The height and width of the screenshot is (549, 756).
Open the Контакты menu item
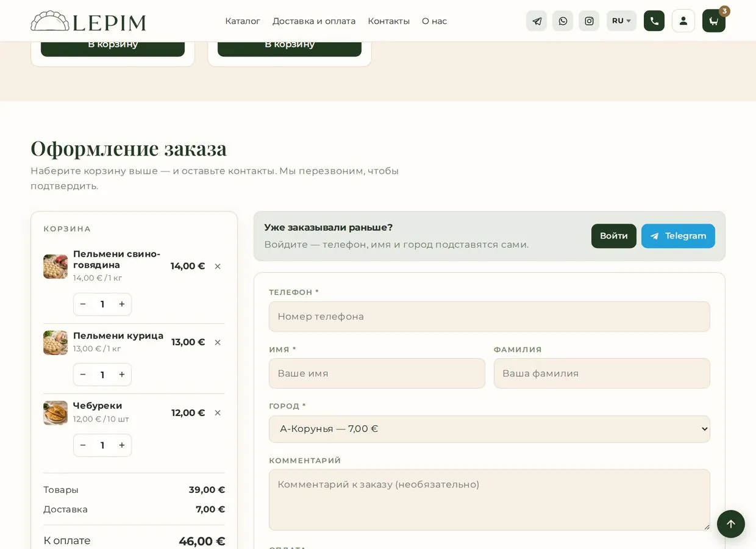point(388,21)
